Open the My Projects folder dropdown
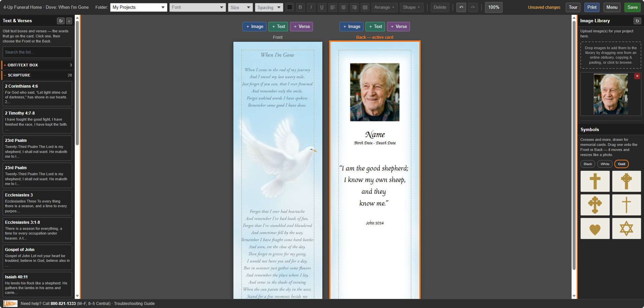The image size is (644, 308). pyautogui.click(x=139, y=7)
